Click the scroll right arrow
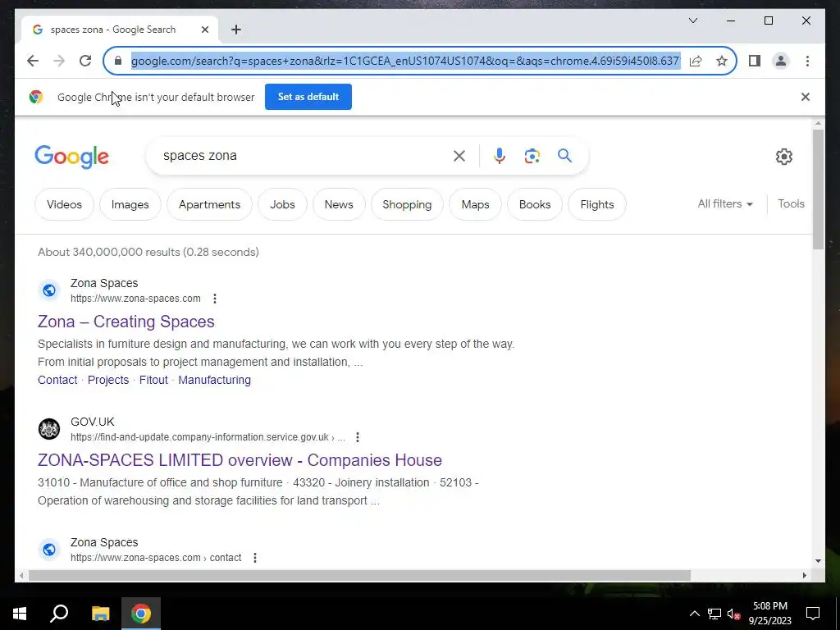Screen dimensions: 840x630 (805, 575)
